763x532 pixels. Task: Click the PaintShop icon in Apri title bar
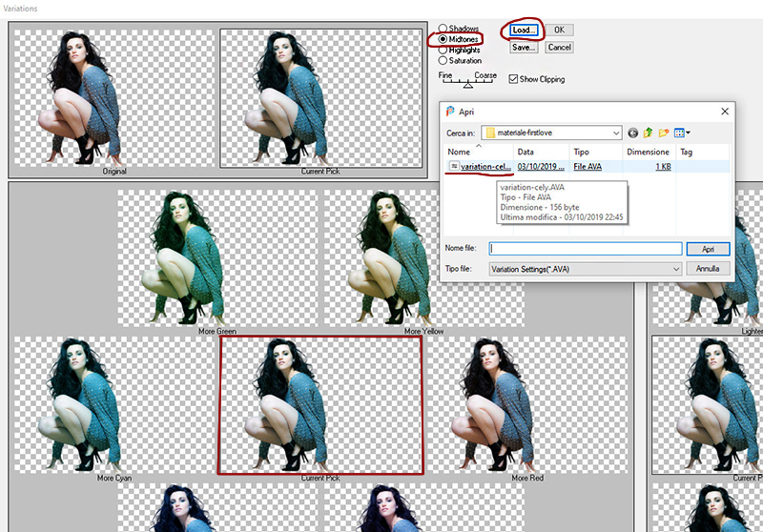tap(449, 112)
